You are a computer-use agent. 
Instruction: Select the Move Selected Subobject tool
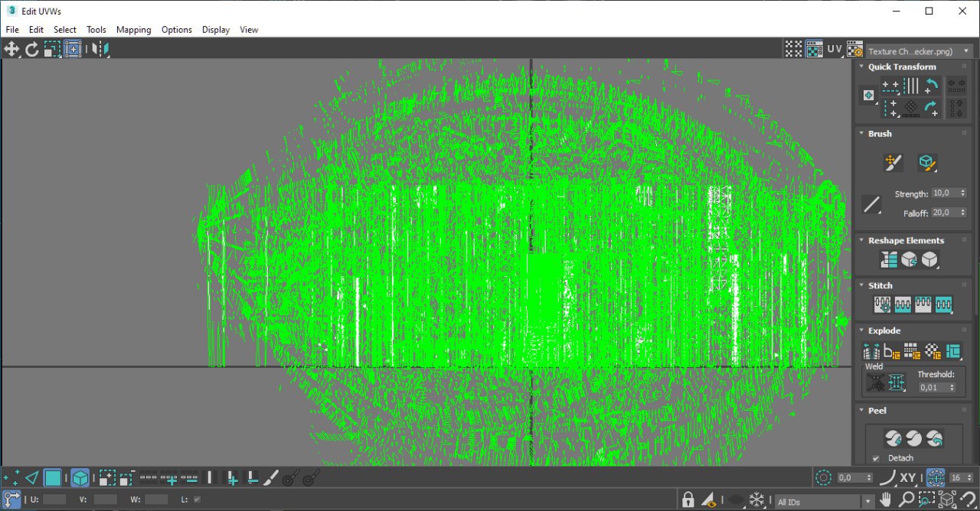(11, 50)
